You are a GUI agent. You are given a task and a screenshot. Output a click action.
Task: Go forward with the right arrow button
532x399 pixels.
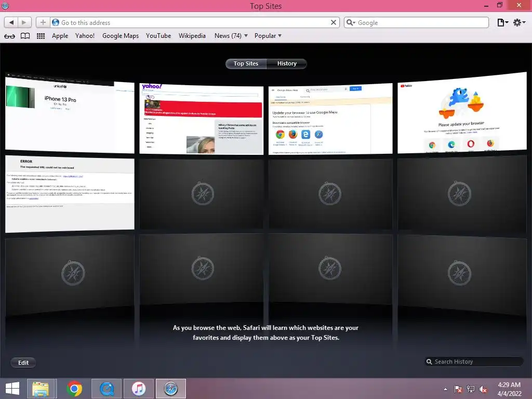click(x=24, y=22)
